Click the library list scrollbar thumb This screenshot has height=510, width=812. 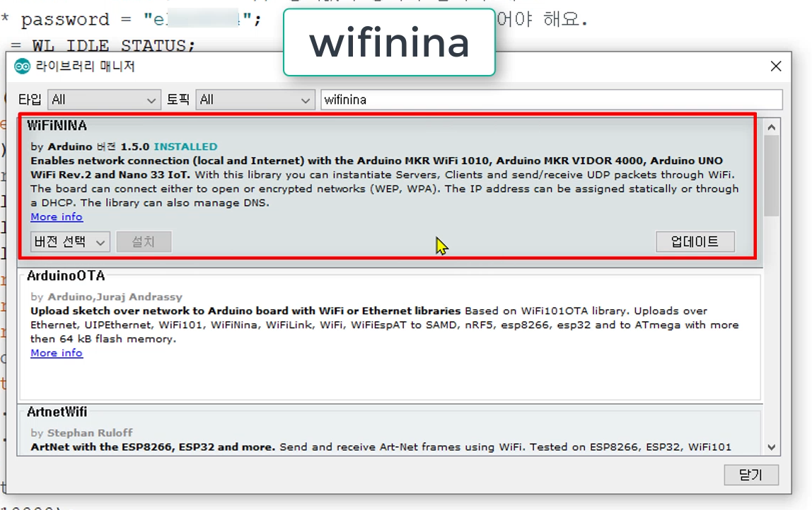tap(771, 176)
